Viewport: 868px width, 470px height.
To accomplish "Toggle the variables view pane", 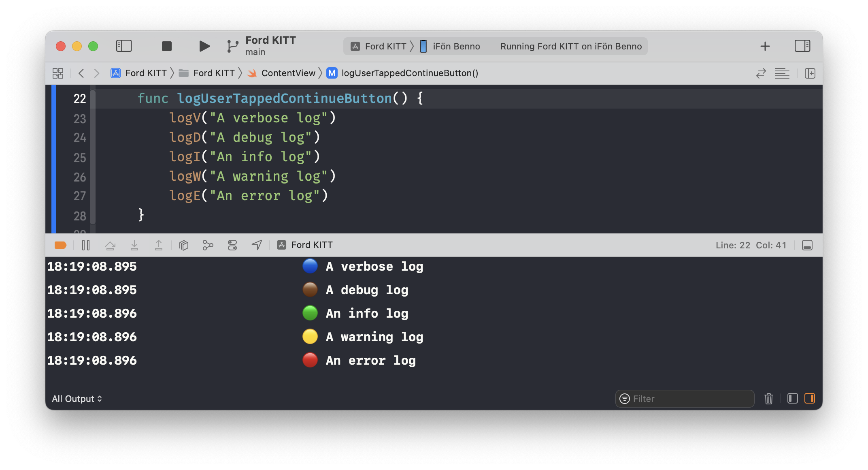I will point(793,399).
